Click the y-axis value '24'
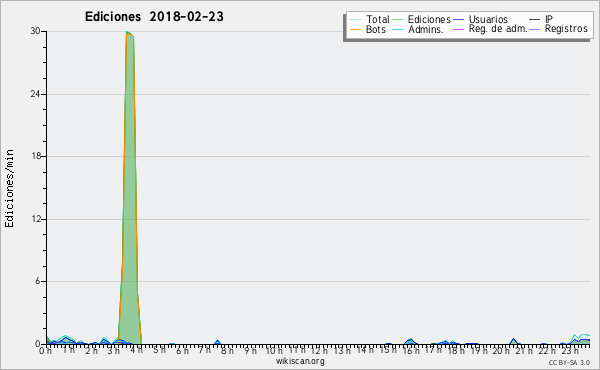 (36, 94)
